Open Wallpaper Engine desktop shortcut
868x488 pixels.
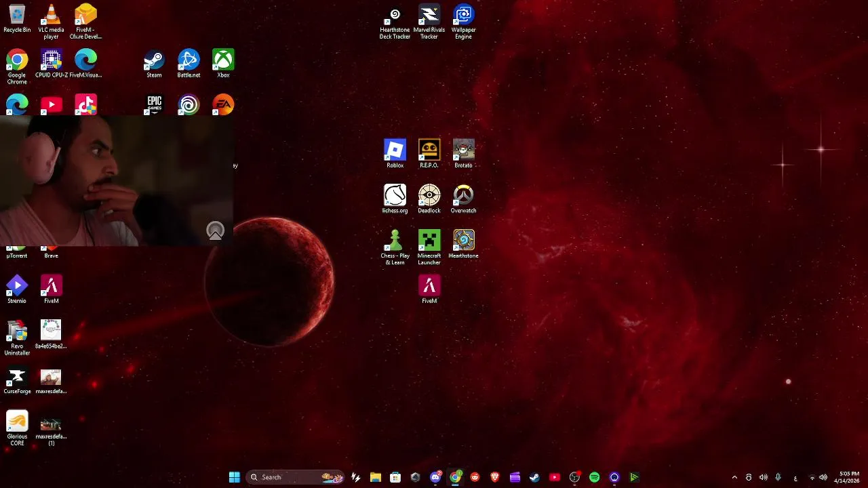[463, 22]
